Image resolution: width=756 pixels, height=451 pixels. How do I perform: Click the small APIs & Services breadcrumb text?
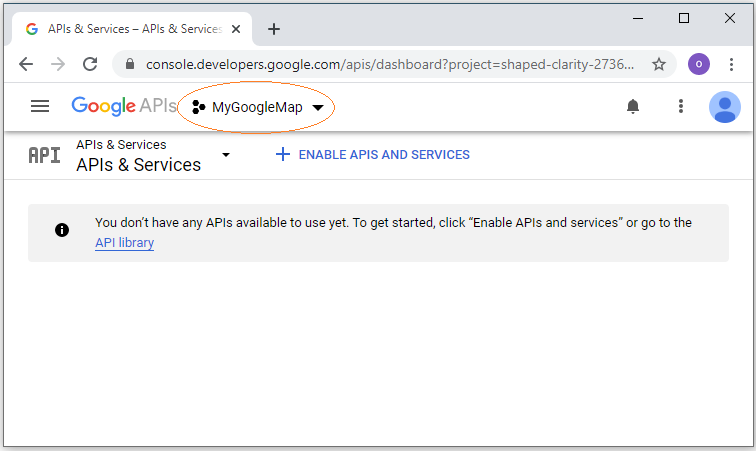121,145
